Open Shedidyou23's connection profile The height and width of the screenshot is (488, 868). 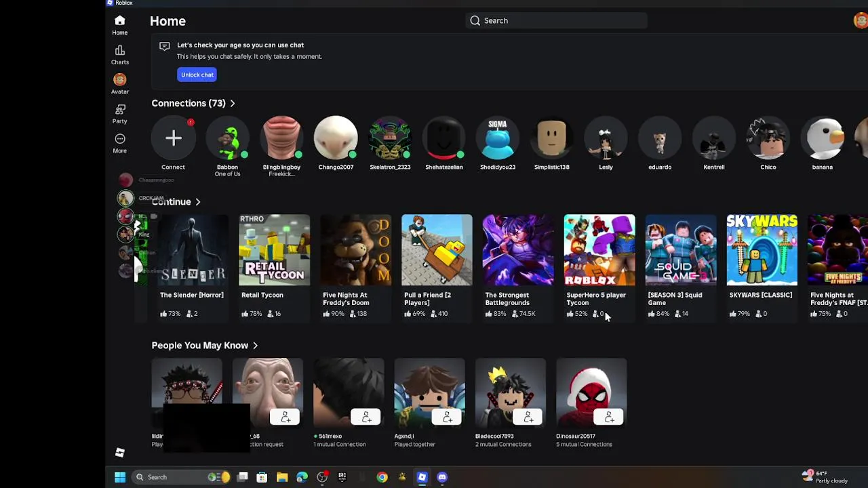pyautogui.click(x=498, y=138)
